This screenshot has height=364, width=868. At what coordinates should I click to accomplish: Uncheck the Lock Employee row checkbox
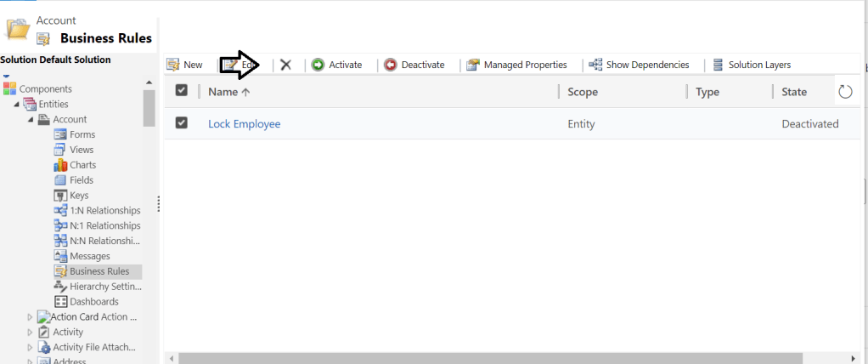(x=181, y=123)
